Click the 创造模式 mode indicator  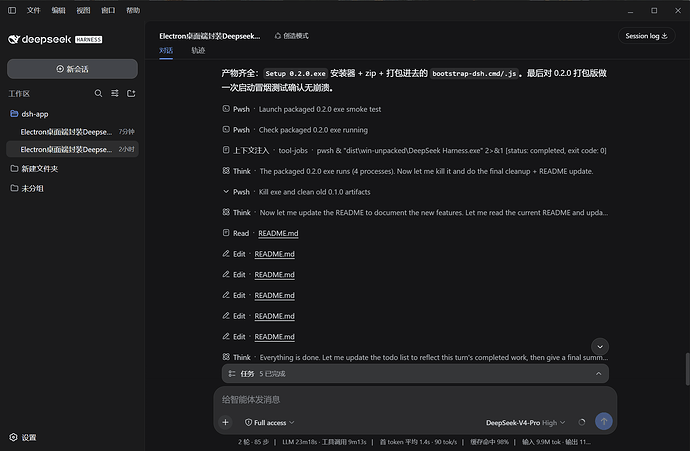(291, 36)
